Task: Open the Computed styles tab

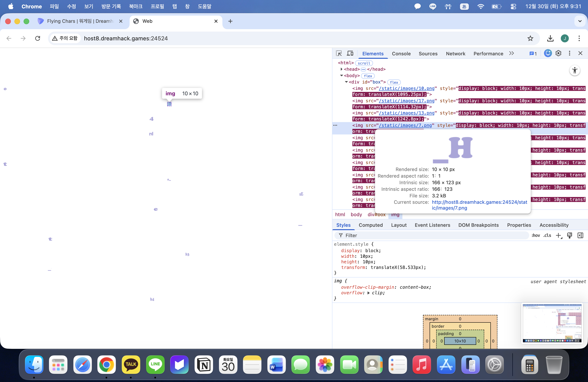Action: (x=371, y=225)
